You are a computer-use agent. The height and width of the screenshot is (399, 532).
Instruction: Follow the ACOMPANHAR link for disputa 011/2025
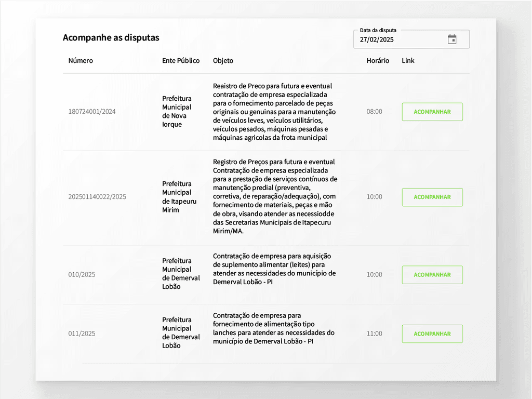[x=432, y=334]
